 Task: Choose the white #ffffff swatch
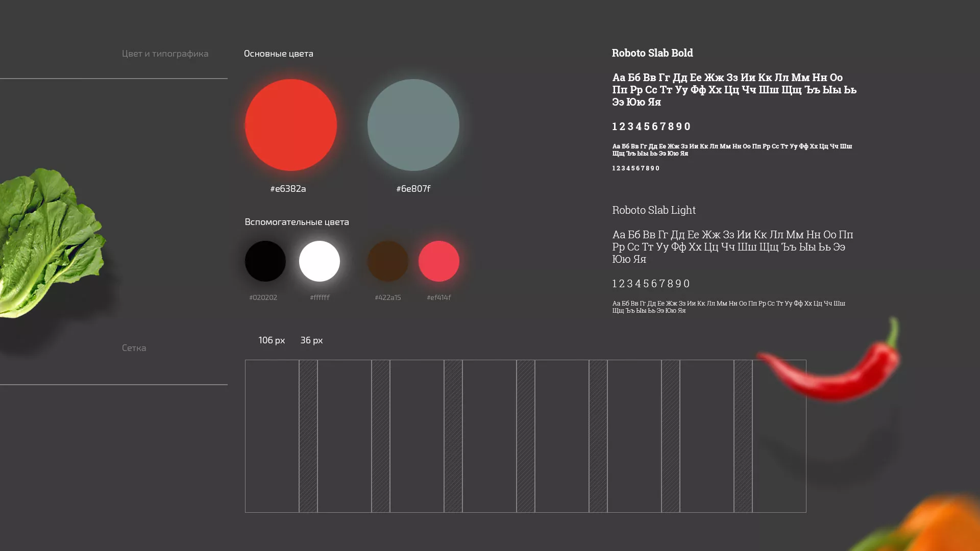[x=319, y=261]
